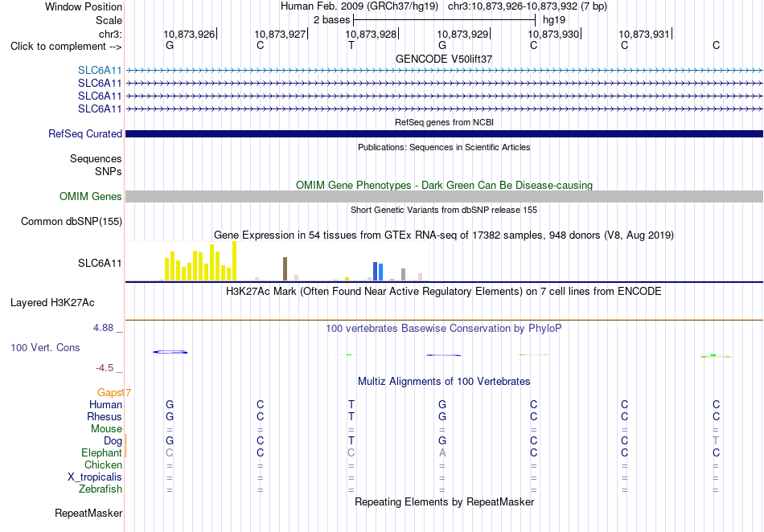The image size is (764, 532).
Task: Click position label 10,873,928 on ruler
Action: (371, 34)
